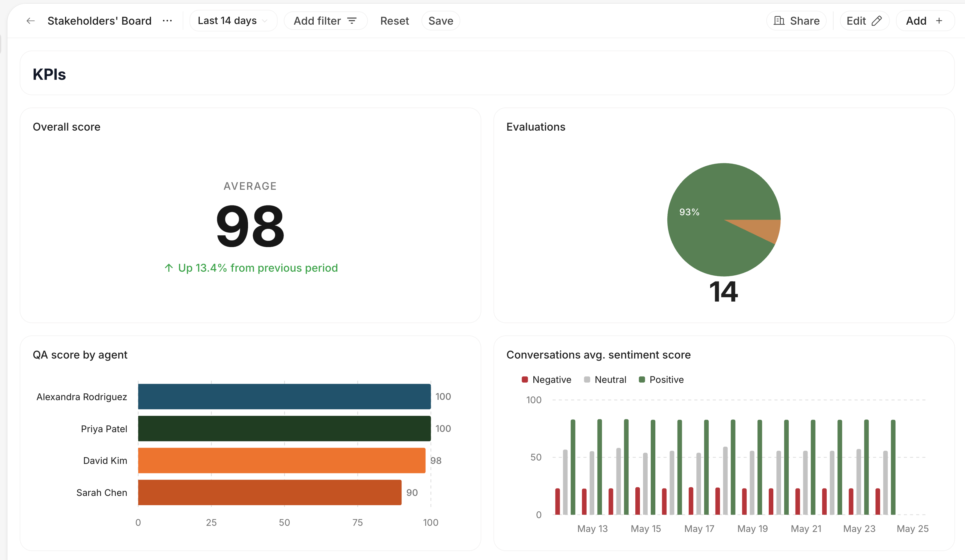Open the three-dot board options menu

167,21
